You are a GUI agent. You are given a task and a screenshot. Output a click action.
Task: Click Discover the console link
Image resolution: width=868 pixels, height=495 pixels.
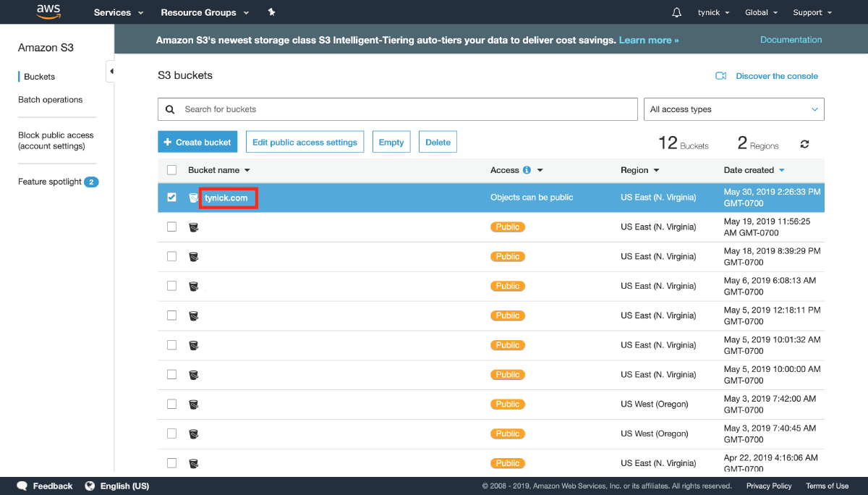pos(777,76)
